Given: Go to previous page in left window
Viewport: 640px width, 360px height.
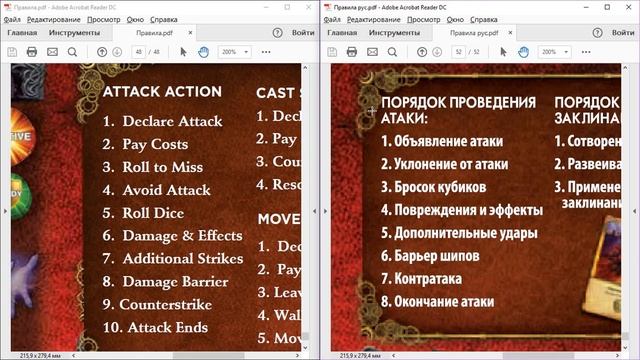Looking at the screenshot, I should click(102, 52).
